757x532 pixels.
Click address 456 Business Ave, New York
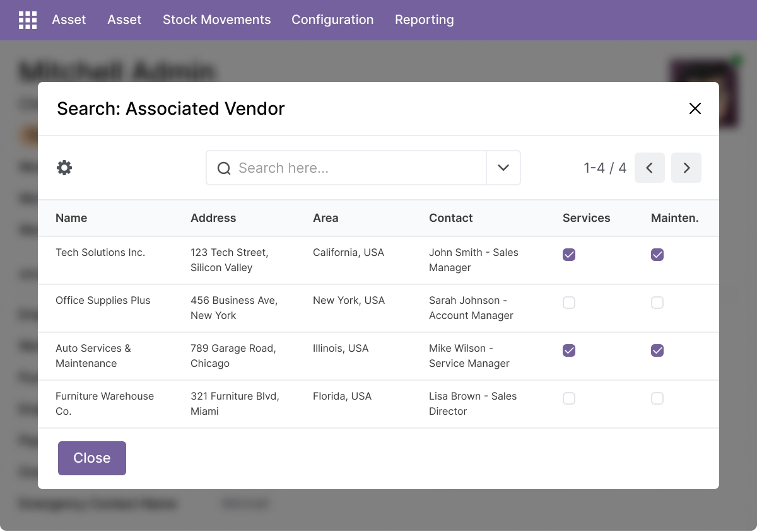click(234, 308)
